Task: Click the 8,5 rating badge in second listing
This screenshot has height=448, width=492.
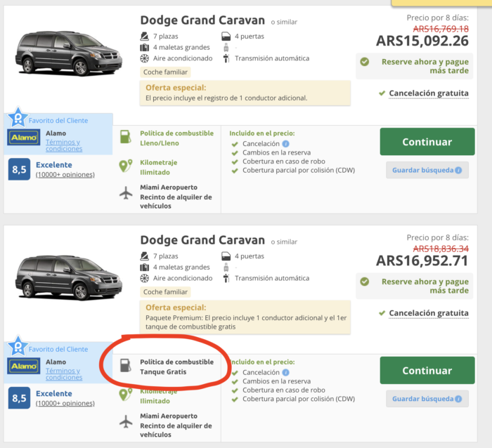Action: 19,398
